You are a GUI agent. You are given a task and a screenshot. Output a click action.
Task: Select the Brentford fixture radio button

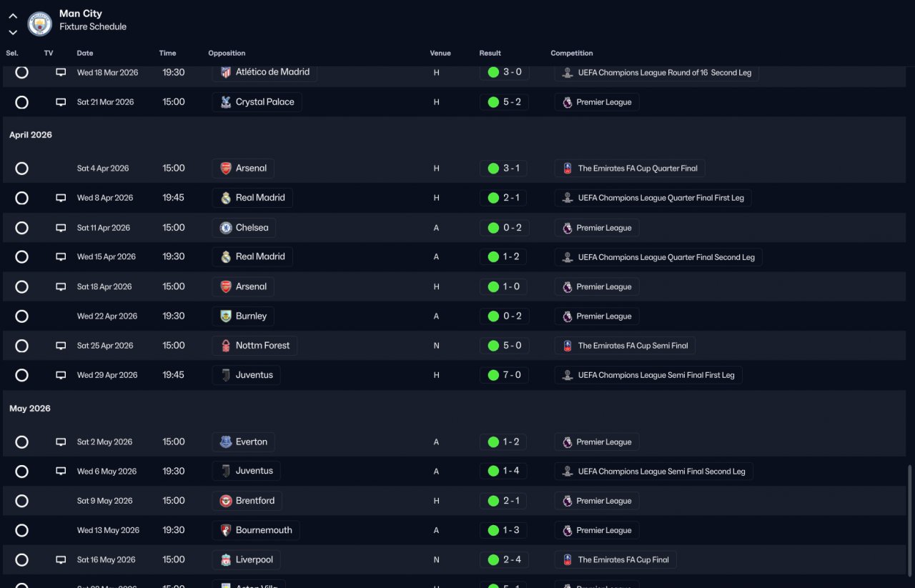22,501
